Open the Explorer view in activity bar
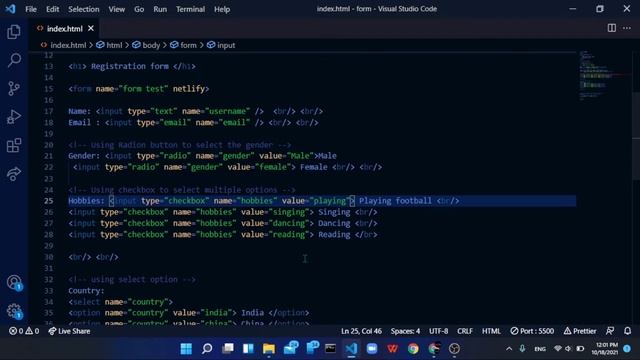This screenshot has width=640, height=360. pos(14,32)
